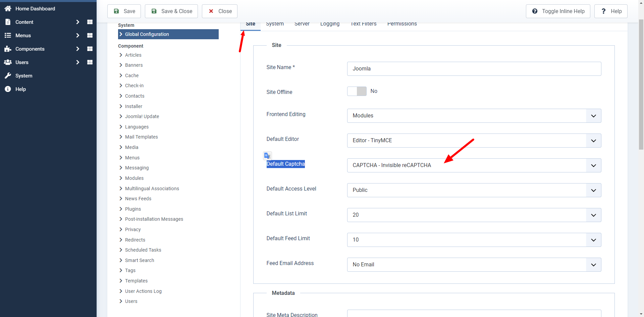The height and width of the screenshot is (317, 644).
Task: Open the Menus dashboard grid icon
Action: tap(90, 36)
